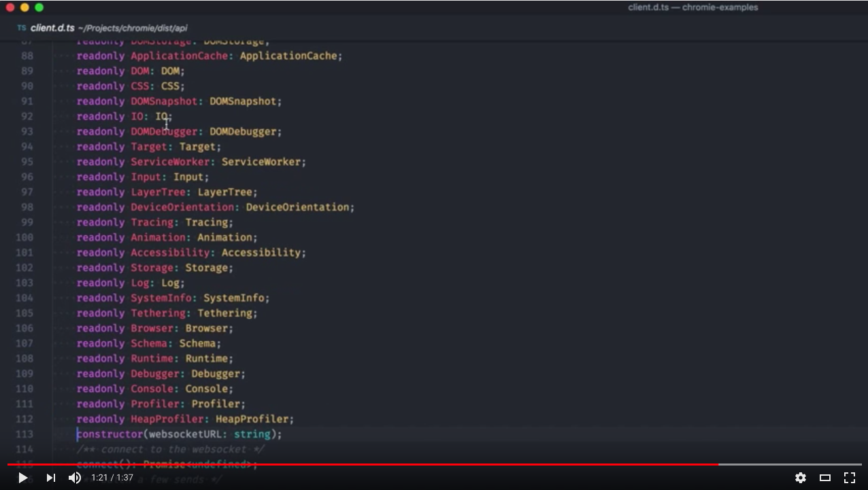Mute the video volume
Viewport: 868px width, 490px height.
75,478
